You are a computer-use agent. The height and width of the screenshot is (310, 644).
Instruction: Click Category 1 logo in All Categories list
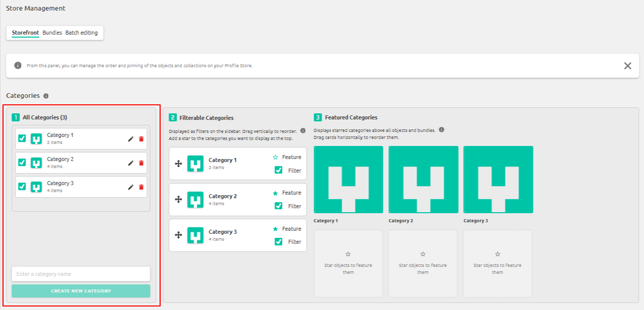[x=36, y=139]
